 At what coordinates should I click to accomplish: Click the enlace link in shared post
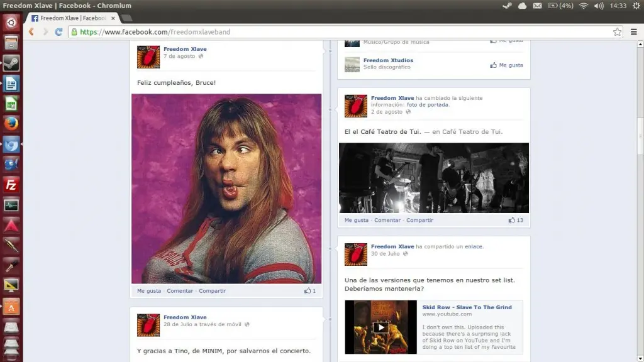(x=474, y=246)
